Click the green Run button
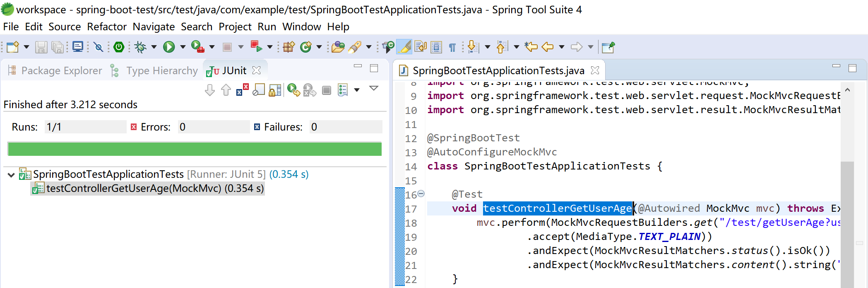 [x=168, y=47]
